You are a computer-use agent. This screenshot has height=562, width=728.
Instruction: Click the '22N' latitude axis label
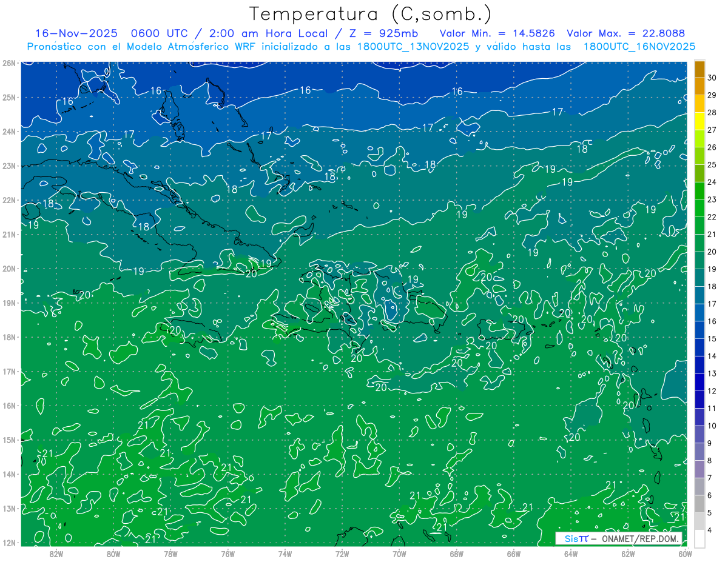pos(9,200)
